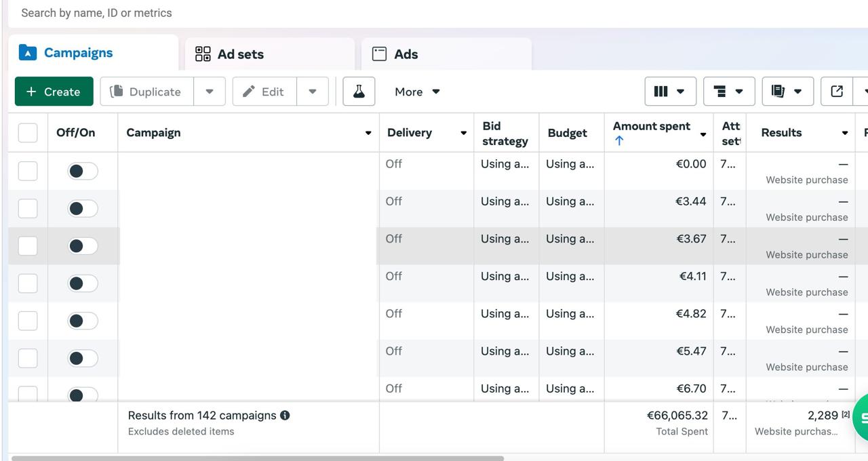The width and height of the screenshot is (868, 461).
Task: Click info icon beside 142 campaigns results
Action: [x=285, y=416]
